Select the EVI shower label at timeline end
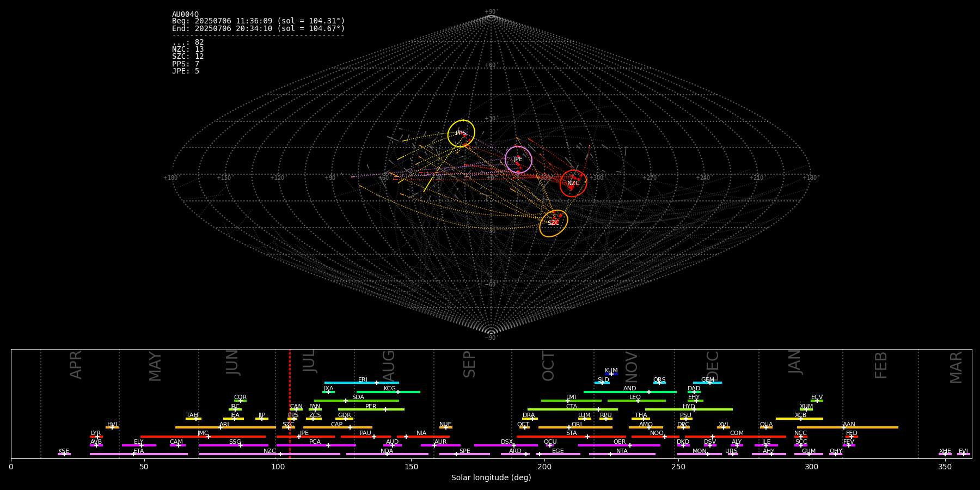The height and width of the screenshot is (490, 980). coord(963,451)
